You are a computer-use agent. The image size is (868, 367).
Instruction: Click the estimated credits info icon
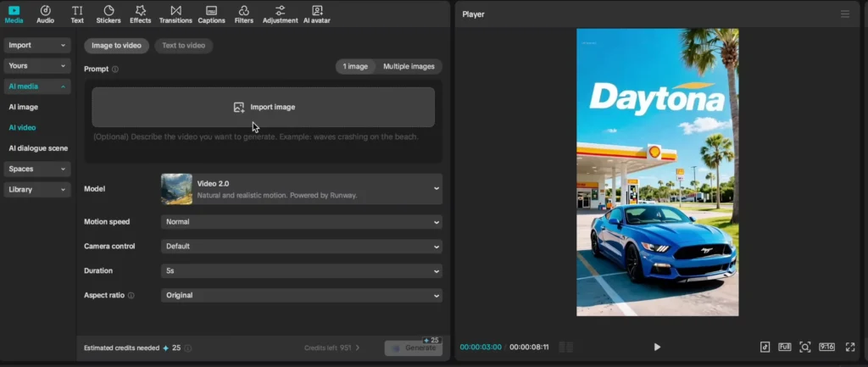pyautogui.click(x=187, y=348)
